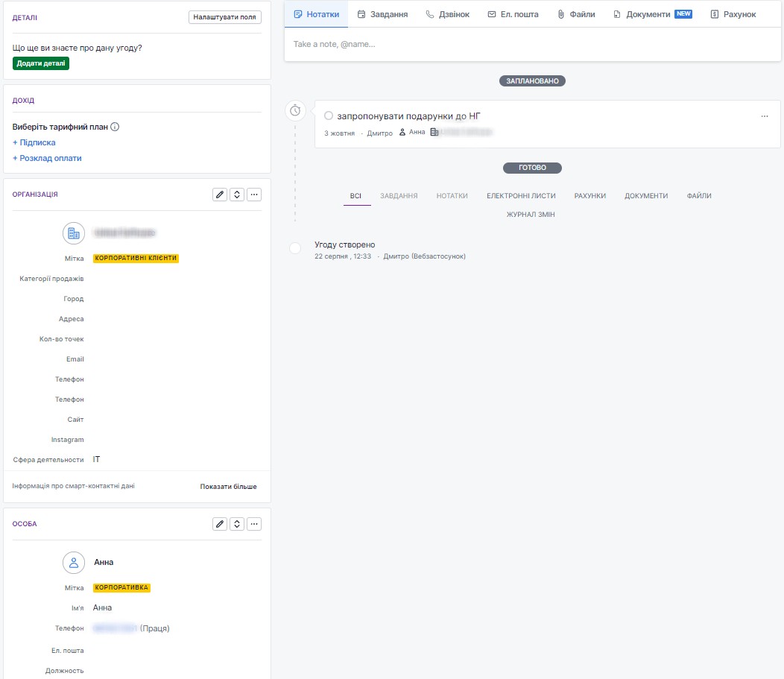
Task: Click the blurred work phone number
Action: tap(115, 628)
